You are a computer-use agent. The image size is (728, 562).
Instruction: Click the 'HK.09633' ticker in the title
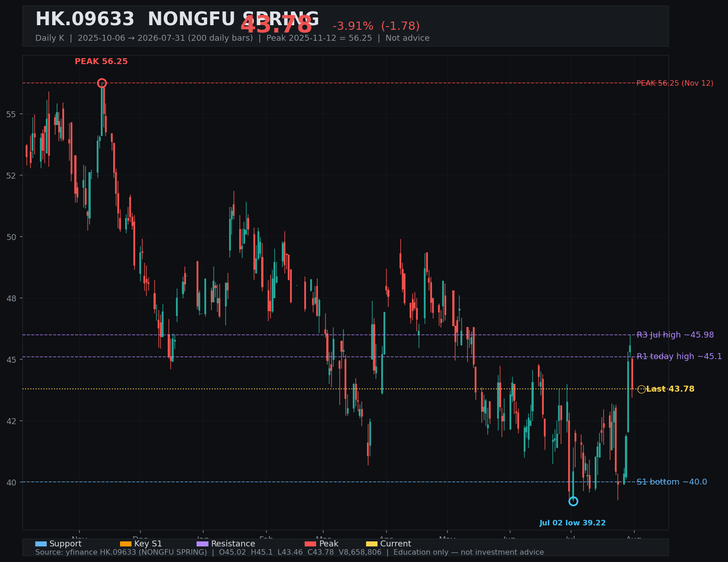[85, 19]
